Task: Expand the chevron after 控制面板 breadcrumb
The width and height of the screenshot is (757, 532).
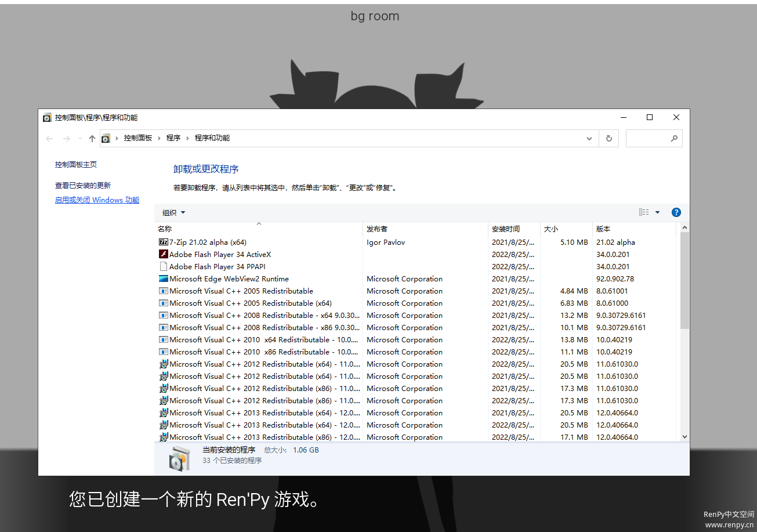Action: [160, 138]
